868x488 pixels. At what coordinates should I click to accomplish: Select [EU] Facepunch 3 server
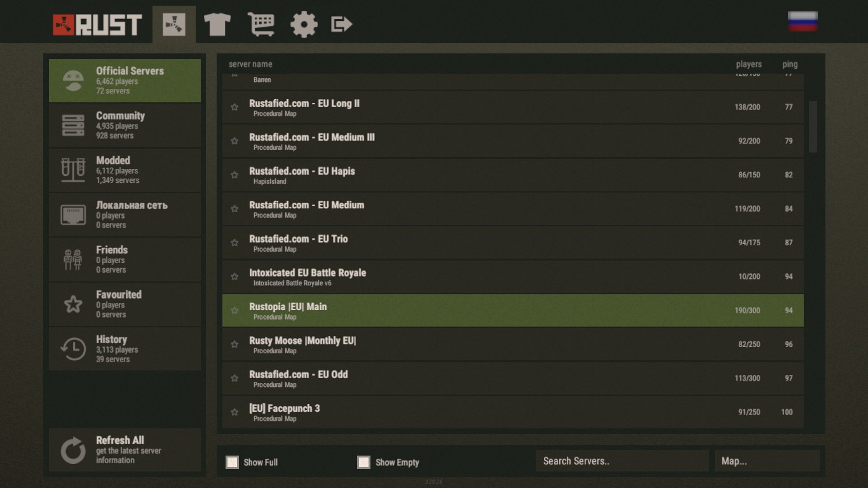coord(513,412)
